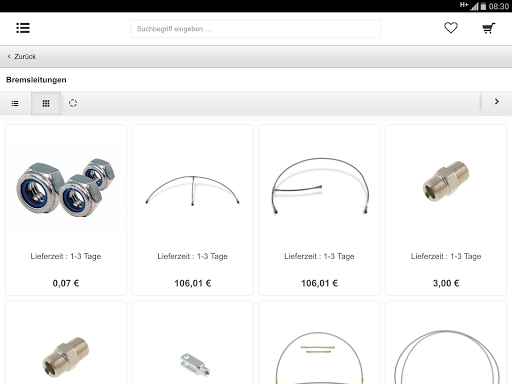Image resolution: width=512 pixels, height=384 pixels.
Task: Select second-row brass nipple fitting product
Action: [66, 357]
